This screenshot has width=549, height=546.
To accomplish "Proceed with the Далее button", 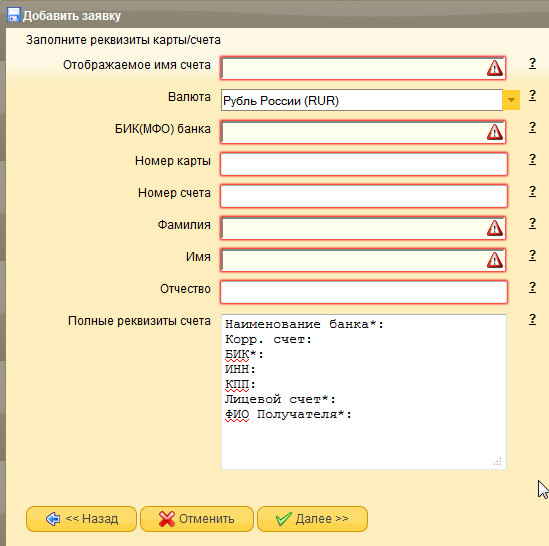I will [312, 519].
